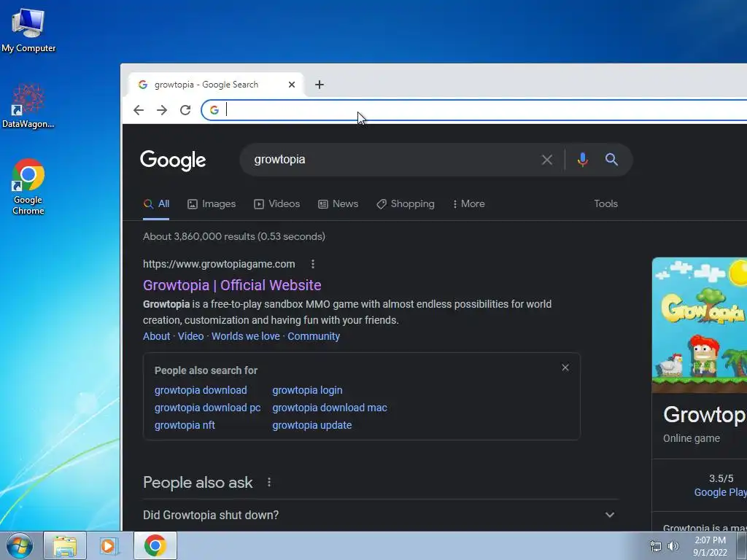Screen dimensions: 747x560
Task: Switch to the News tab
Action: (x=338, y=204)
